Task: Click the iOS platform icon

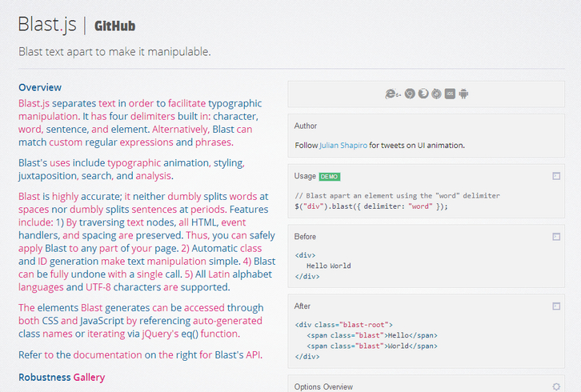Action: (450, 94)
